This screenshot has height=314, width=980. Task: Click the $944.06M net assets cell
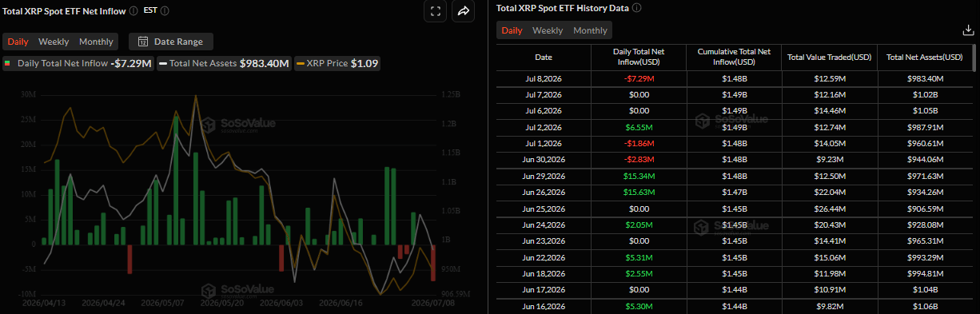tap(925, 160)
